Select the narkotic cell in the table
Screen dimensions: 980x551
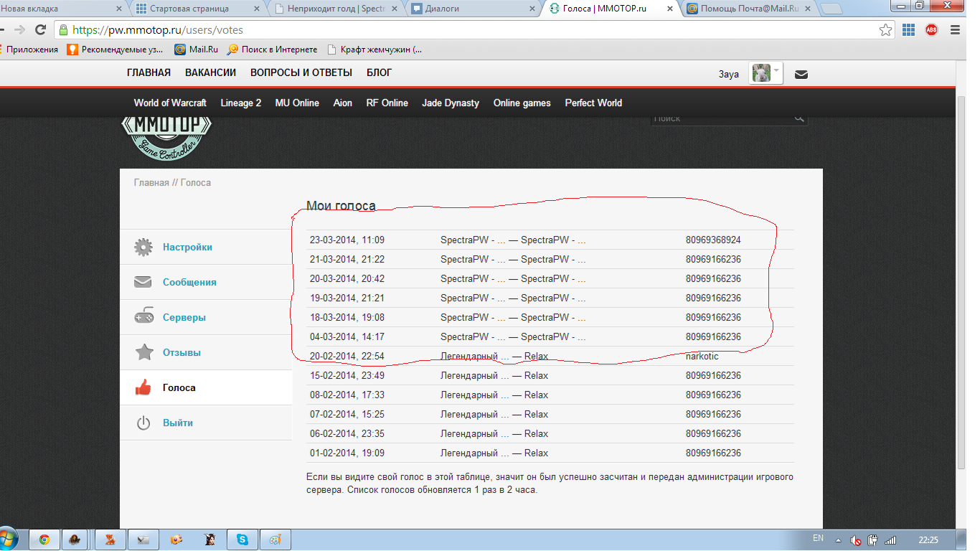(702, 356)
